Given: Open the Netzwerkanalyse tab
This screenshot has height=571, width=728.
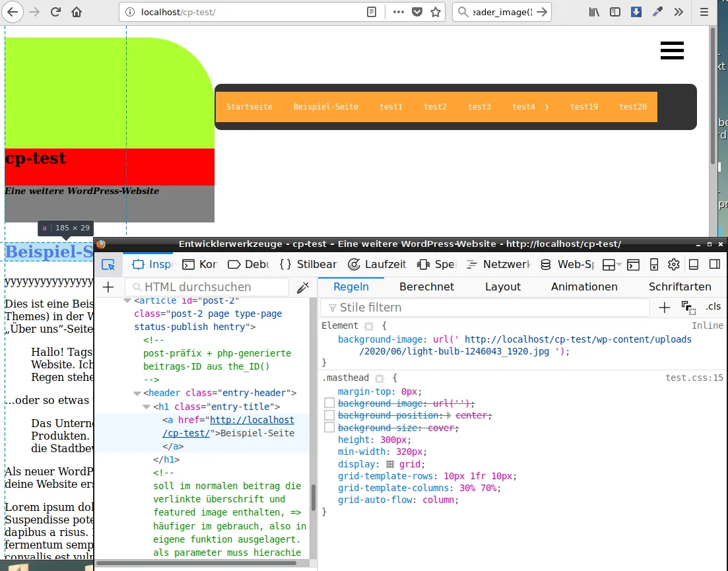Looking at the screenshot, I should [x=498, y=265].
